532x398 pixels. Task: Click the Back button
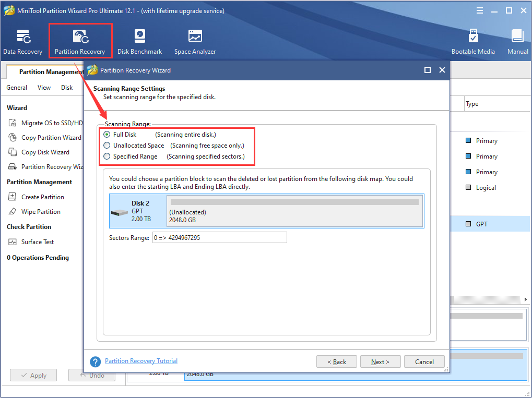pos(337,361)
